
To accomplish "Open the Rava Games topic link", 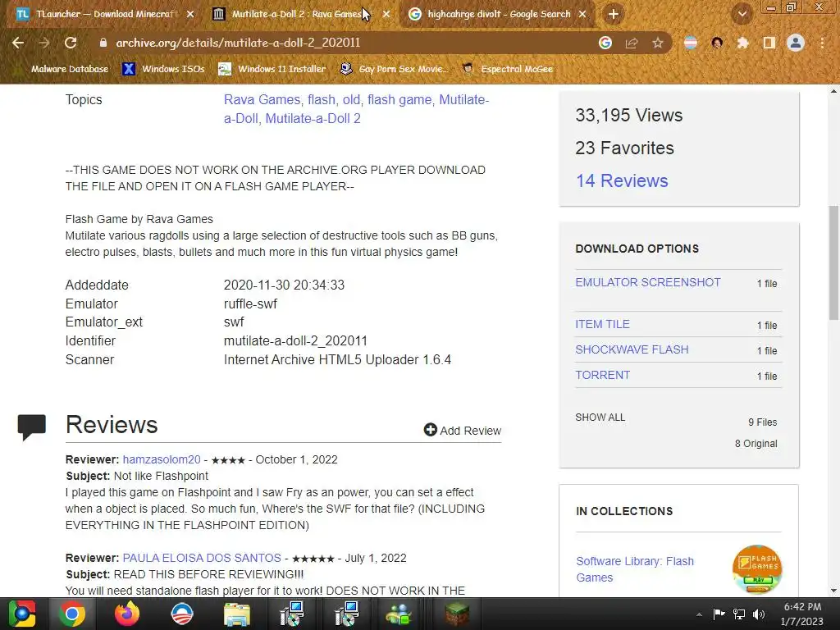I will pyautogui.click(x=262, y=99).
